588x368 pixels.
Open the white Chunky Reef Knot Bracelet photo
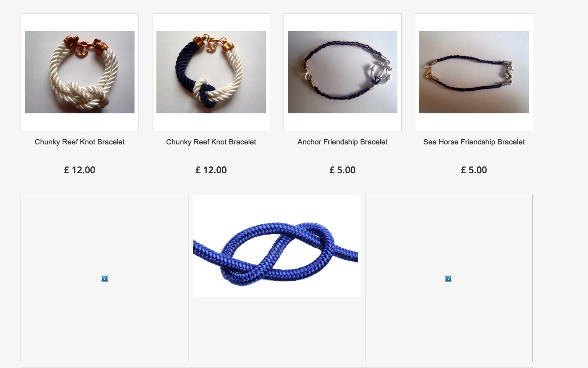[80, 72]
